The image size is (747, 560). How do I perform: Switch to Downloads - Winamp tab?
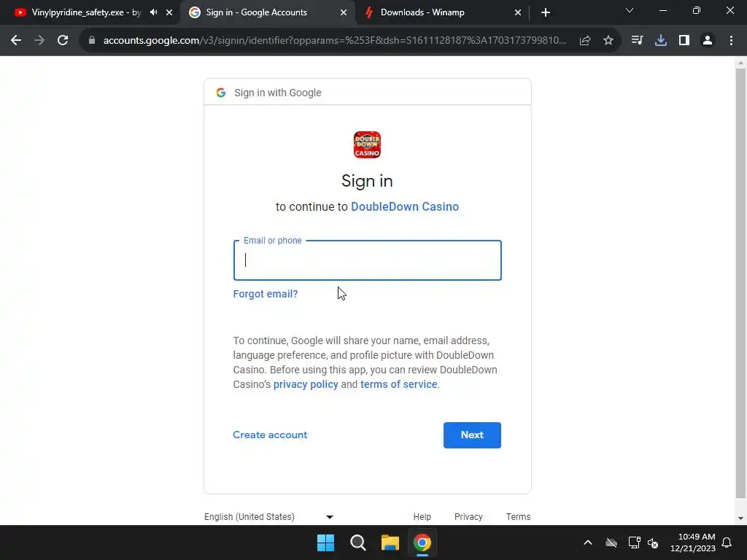[441, 12]
